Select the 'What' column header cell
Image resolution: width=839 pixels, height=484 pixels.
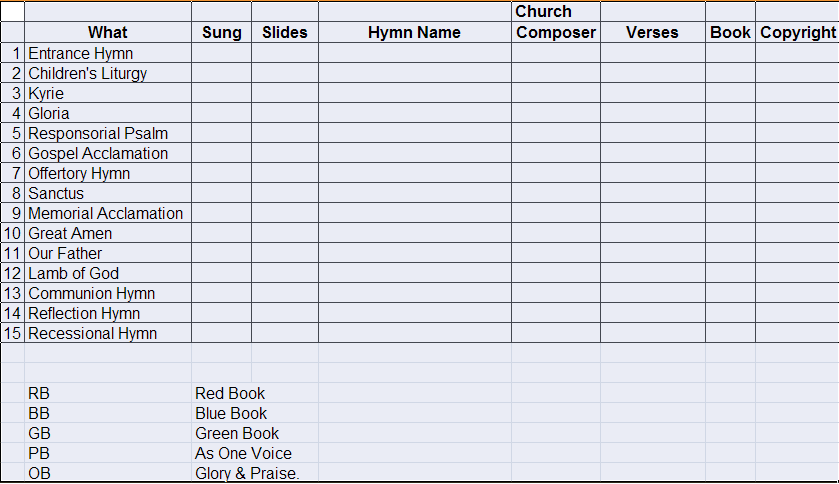coord(108,32)
